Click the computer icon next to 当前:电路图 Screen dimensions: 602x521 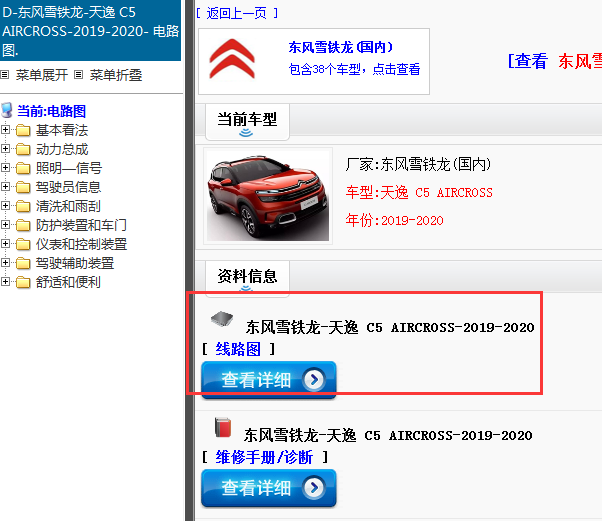[7, 110]
